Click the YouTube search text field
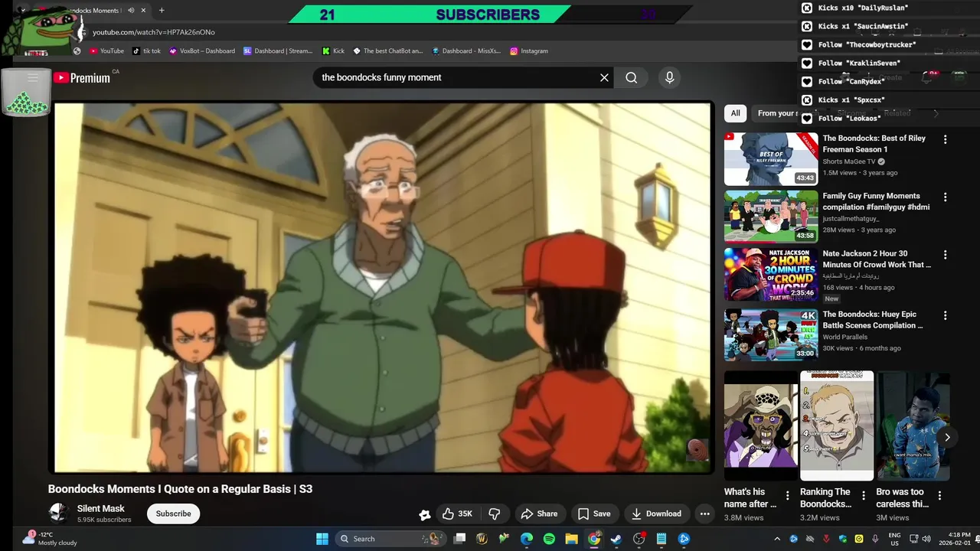The height and width of the screenshot is (551, 980). tap(456, 77)
